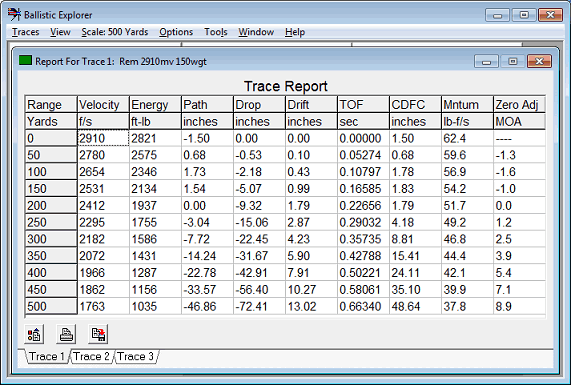Click path cell -14.24
This screenshot has width=571, height=385.
tap(207, 256)
